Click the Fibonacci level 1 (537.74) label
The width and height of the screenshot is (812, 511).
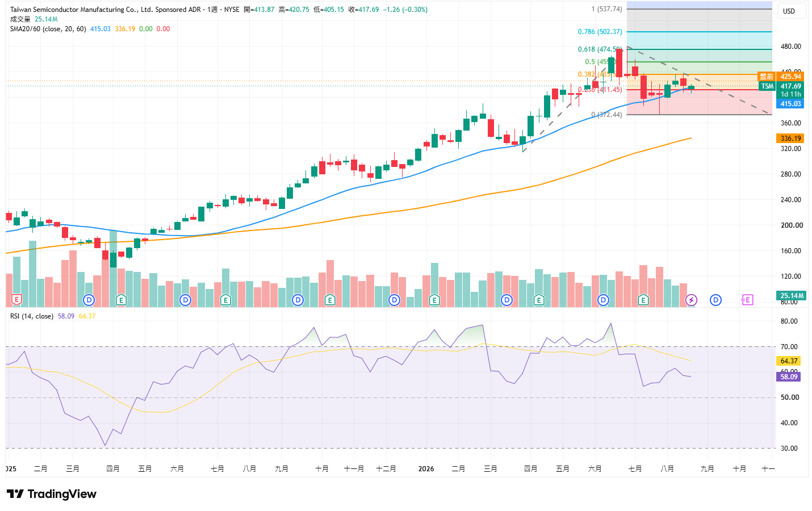tap(606, 9)
